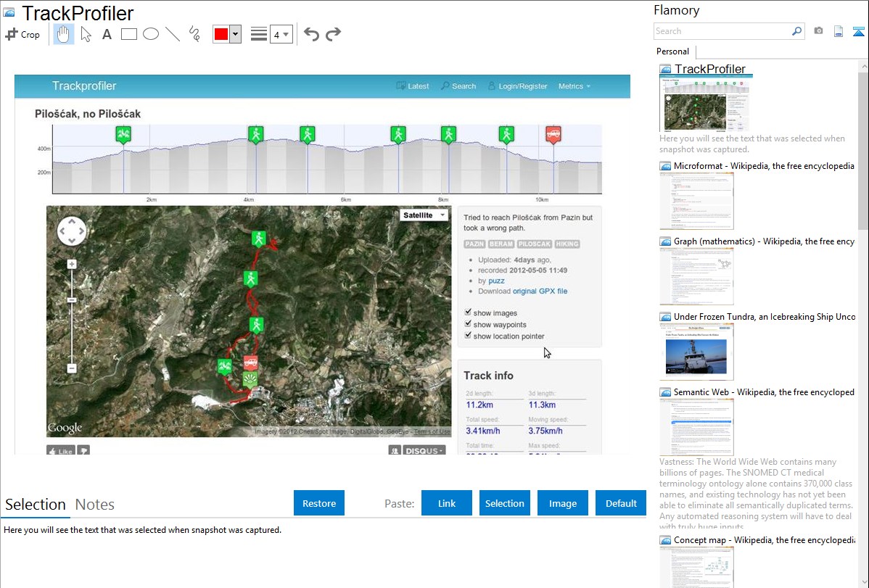The width and height of the screenshot is (869, 588).
Task: Open the Graph (mathematics) snapshot thumbnail
Action: tap(696, 276)
